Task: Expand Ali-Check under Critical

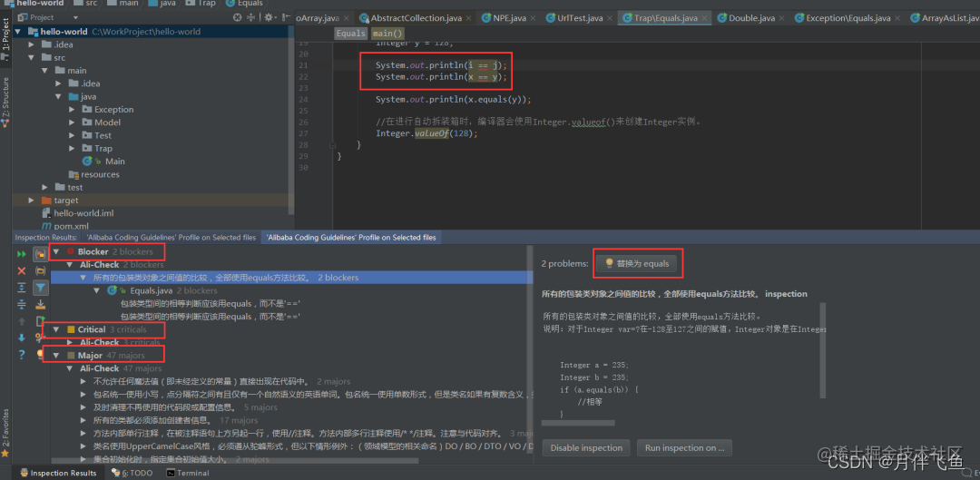Action: pos(70,342)
